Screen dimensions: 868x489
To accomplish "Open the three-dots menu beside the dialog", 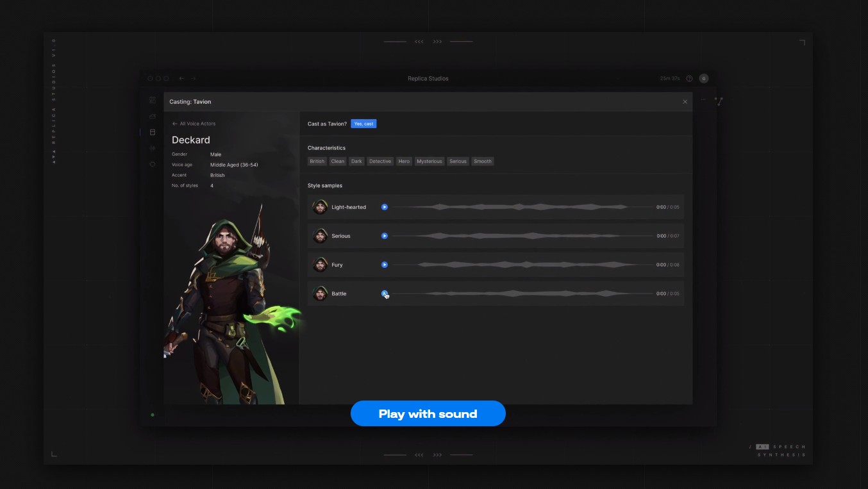I will point(703,100).
